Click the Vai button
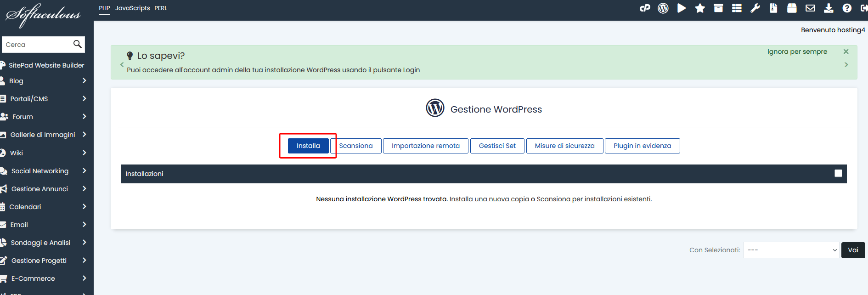The height and width of the screenshot is (295, 868). click(x=853, y=250)
